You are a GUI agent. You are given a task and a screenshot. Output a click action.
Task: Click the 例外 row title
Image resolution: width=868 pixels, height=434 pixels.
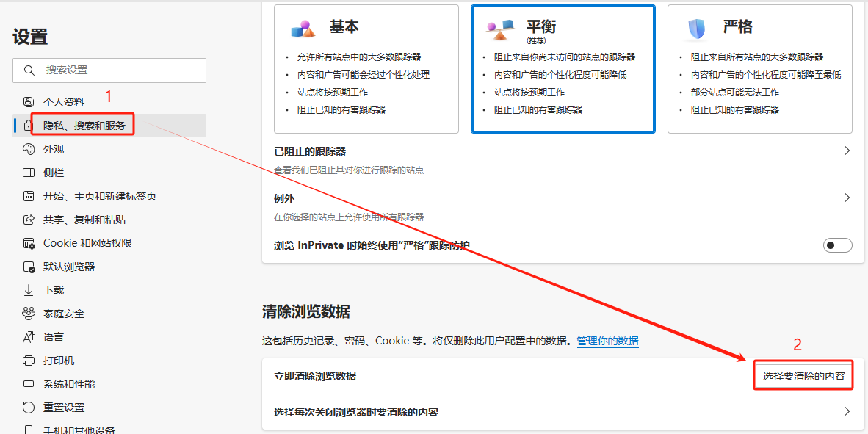click(x=284, y=198)
